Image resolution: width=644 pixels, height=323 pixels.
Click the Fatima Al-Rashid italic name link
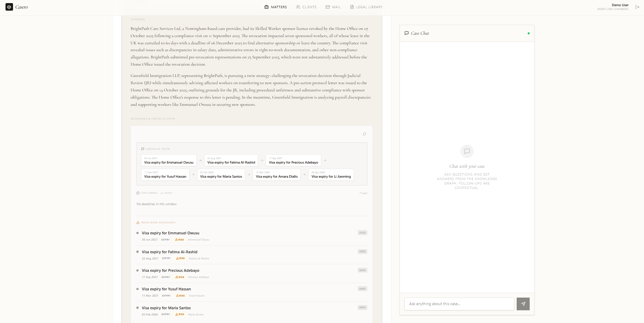click(x=199, y=258)
